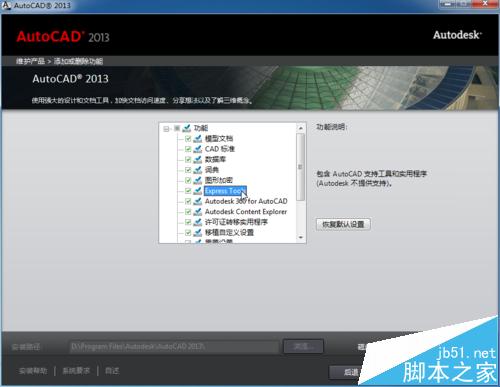500x387 pixels.
Task: Select the highlighted Express Tools row
Action: click(225, 191)
